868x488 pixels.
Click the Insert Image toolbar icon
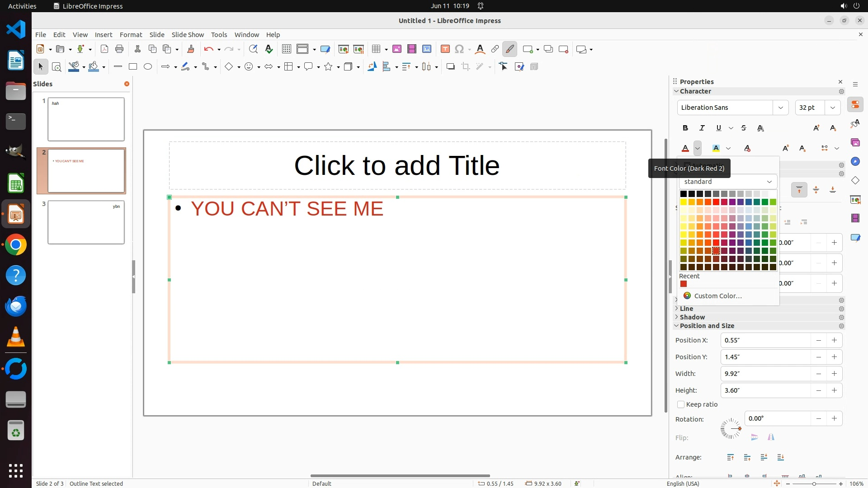pyautogui.click(x=396, y=49)
